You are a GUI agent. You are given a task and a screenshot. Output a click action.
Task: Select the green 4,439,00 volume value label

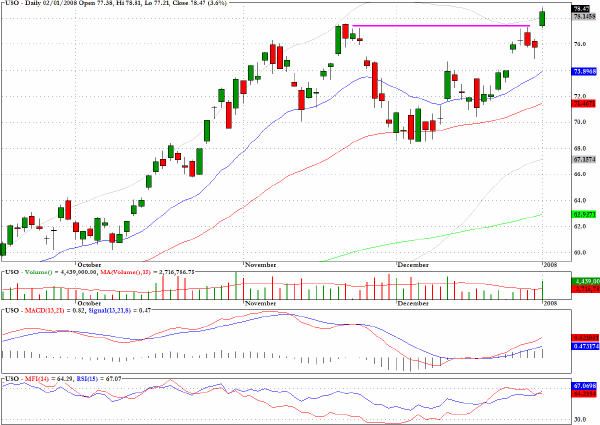click(585, 282)
